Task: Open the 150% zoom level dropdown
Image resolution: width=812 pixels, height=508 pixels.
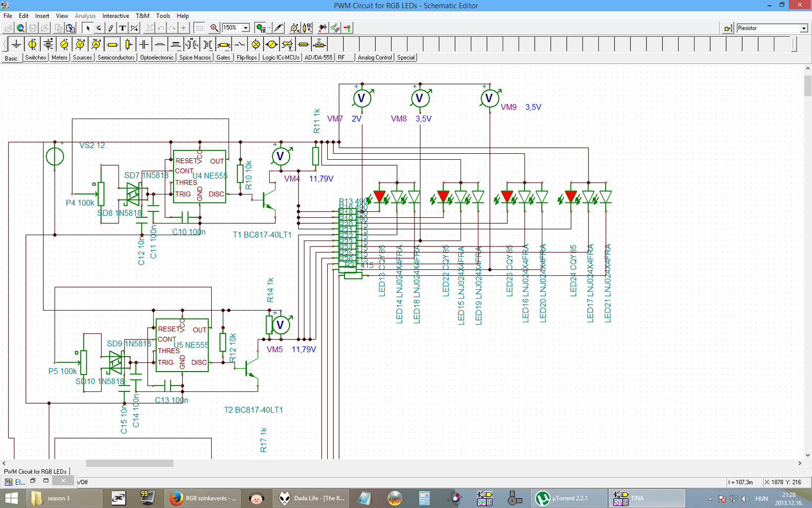Action: tap(245, 28)
